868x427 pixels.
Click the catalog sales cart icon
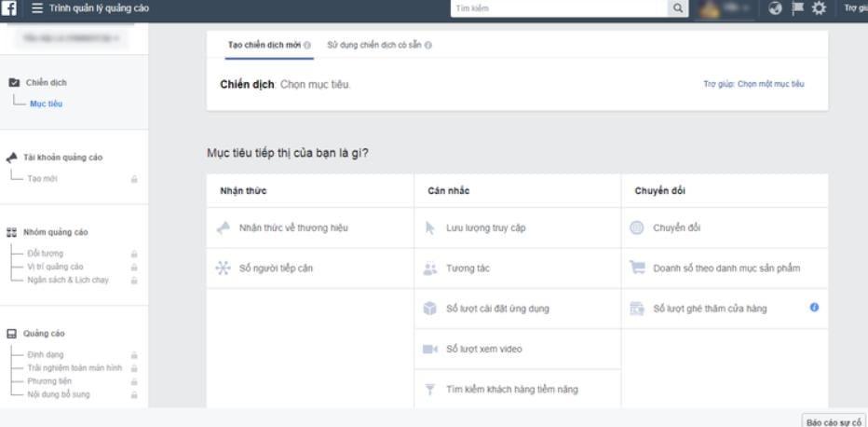point(637,269)
